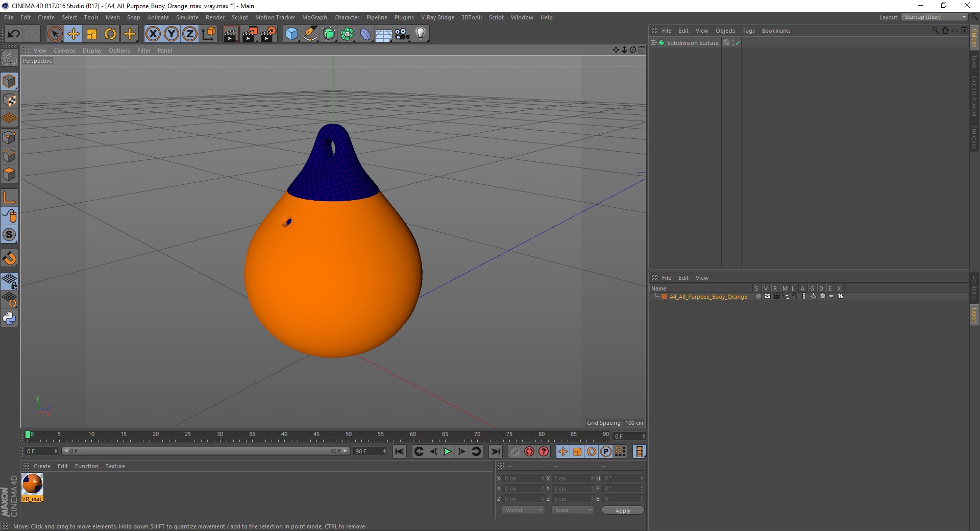Open the Material Manager Texture menu
This screenshot has height=531, width=980.
(115, 466)
